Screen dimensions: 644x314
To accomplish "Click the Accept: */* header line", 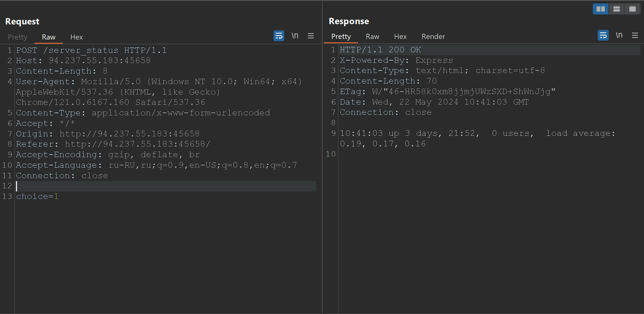I will click(x=46, y=123).
